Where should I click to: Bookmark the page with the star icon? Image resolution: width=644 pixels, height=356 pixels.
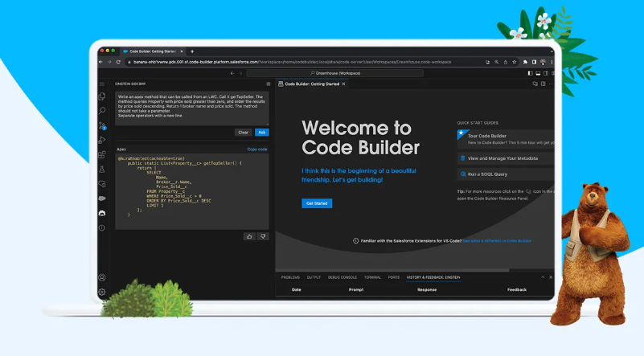click(x=515, y=62)
